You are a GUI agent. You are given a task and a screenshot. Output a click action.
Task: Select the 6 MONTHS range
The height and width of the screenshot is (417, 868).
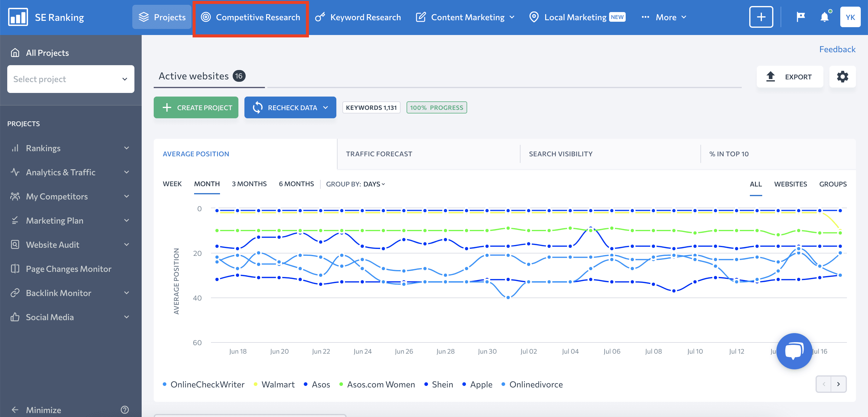pyautogui.click(x=296, y=184)
